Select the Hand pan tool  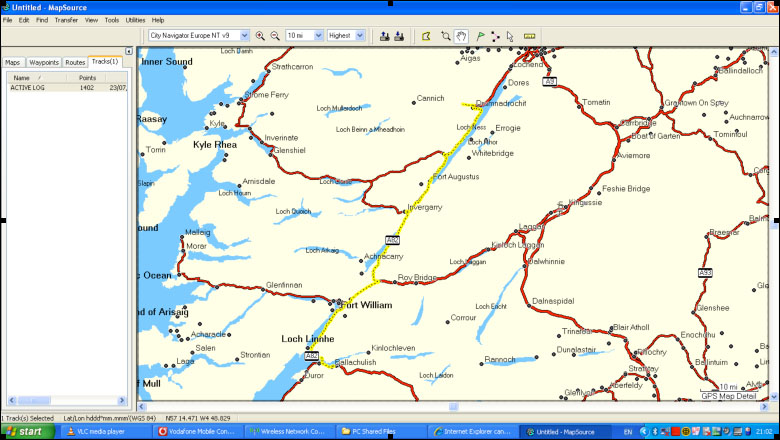pyautogui.click(x=461, y=36)
